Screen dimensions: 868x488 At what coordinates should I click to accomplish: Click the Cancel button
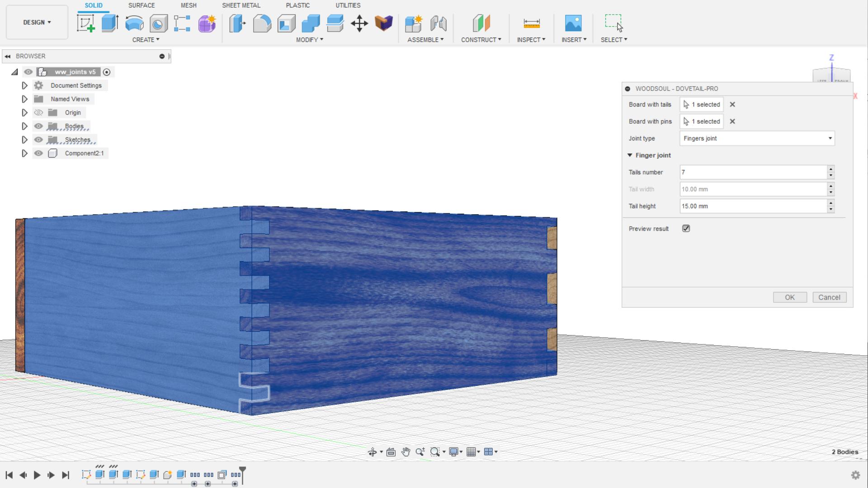pyautogui.click(x=829, y=297)
